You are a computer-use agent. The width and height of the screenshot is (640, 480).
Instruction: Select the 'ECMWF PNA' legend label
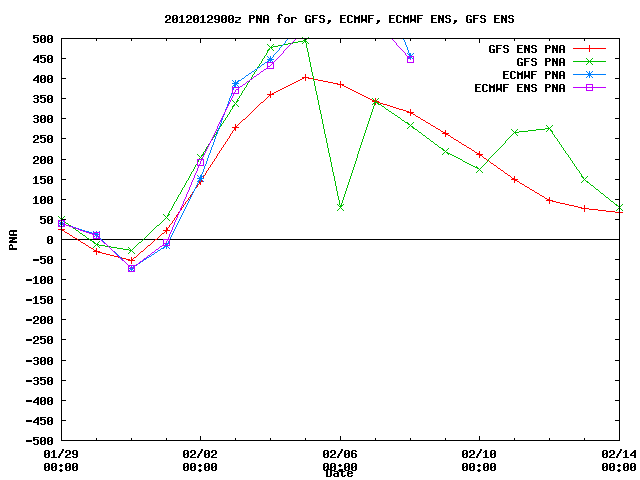coord(533,75)
